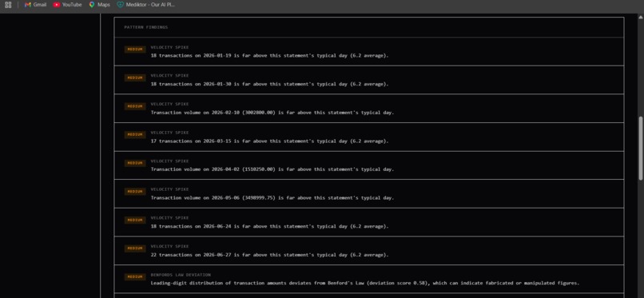The height and width of the screenshot is (298, 644).
Task: Click the BENFORDS LAW DEVIATION label
Action: [181, 275]
